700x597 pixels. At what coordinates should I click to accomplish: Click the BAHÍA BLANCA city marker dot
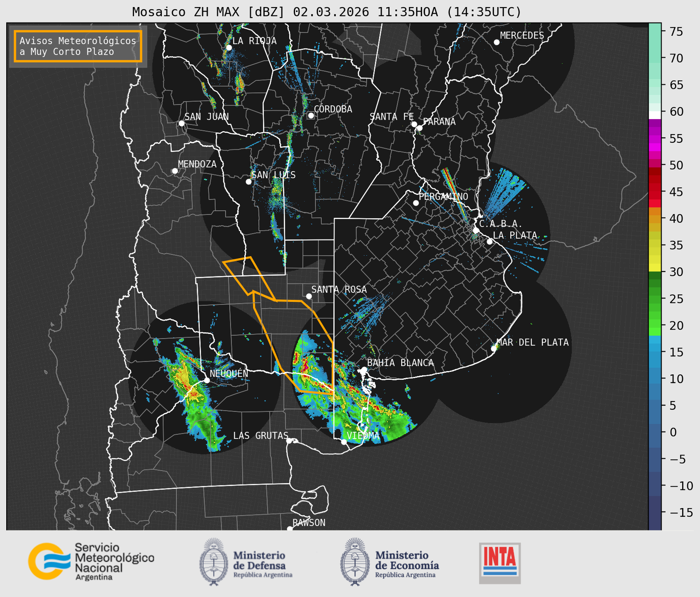(x=364, y=369)
